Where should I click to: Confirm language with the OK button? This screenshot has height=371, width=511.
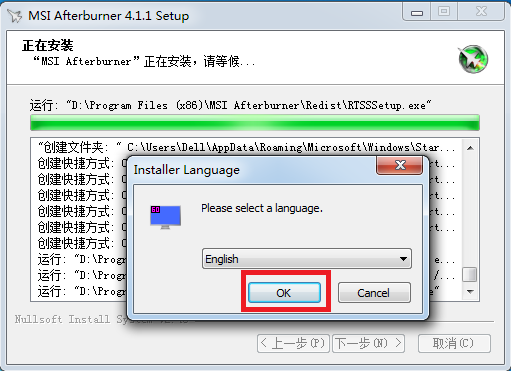click(284, 293)
